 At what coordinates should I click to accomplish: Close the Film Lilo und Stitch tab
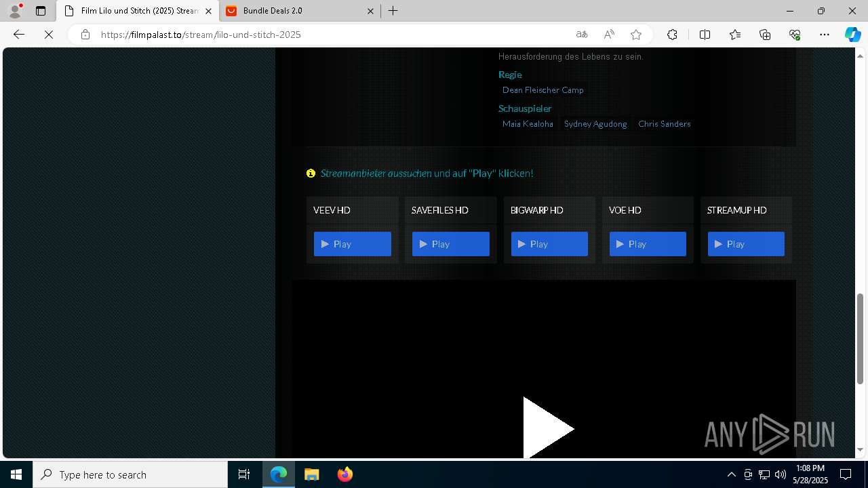tap(208, 11)
